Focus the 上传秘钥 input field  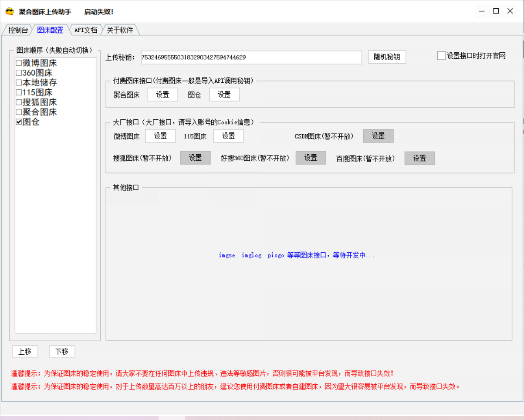coord(251,58)
